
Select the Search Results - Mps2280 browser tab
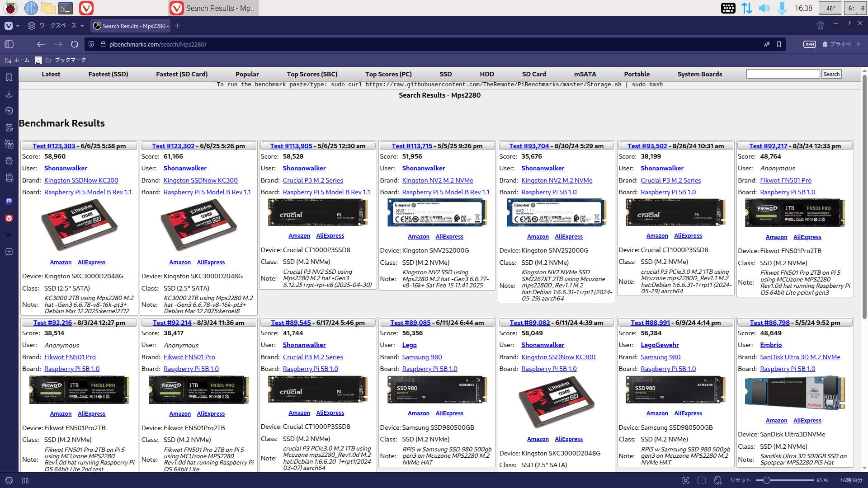(130, 26)
